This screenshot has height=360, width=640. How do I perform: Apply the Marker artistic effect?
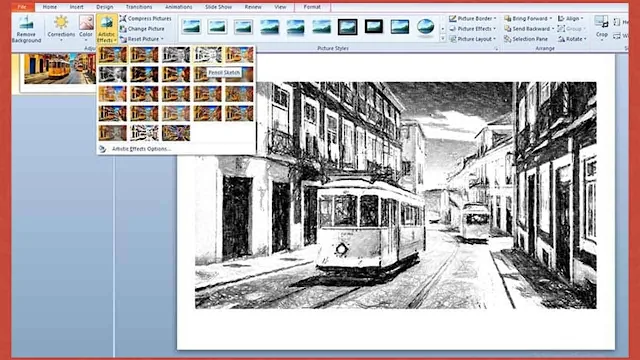coord(144,55)
